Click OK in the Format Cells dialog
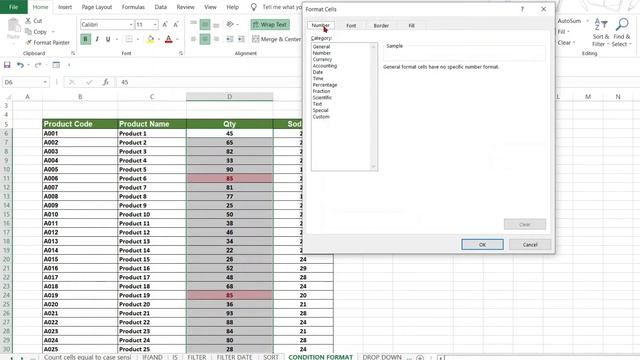640x360 pixels. pos(482,244)
